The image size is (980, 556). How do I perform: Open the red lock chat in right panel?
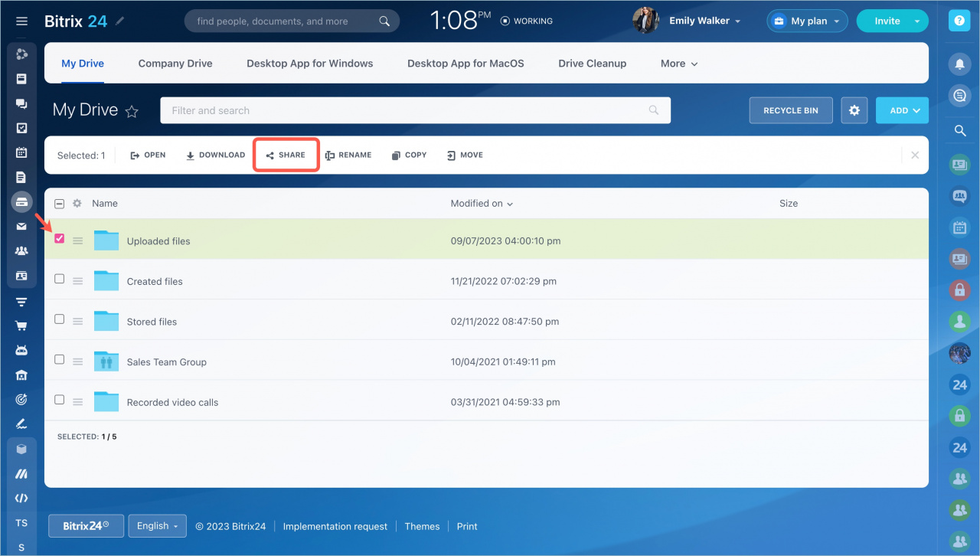click(x=959, y=289)
